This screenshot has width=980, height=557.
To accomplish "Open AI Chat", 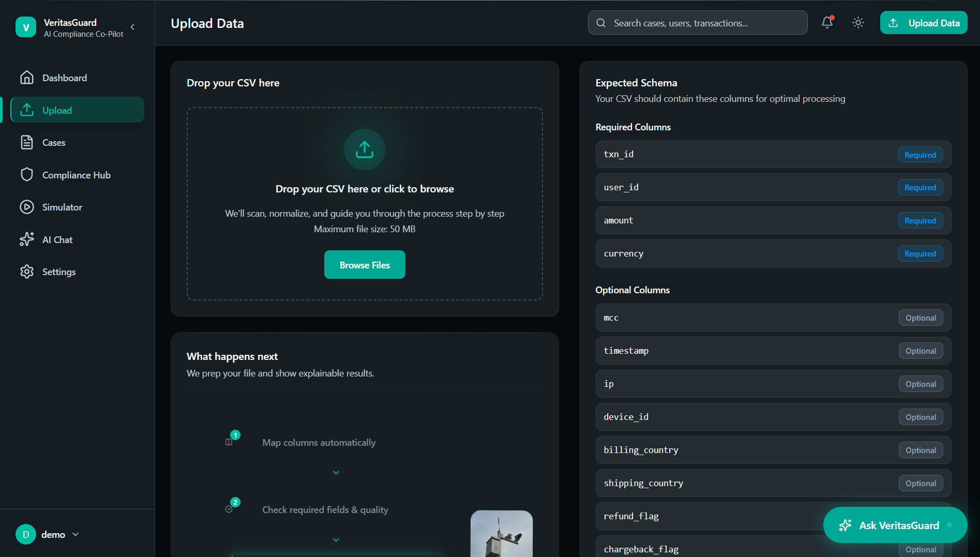I will point(77,239).
